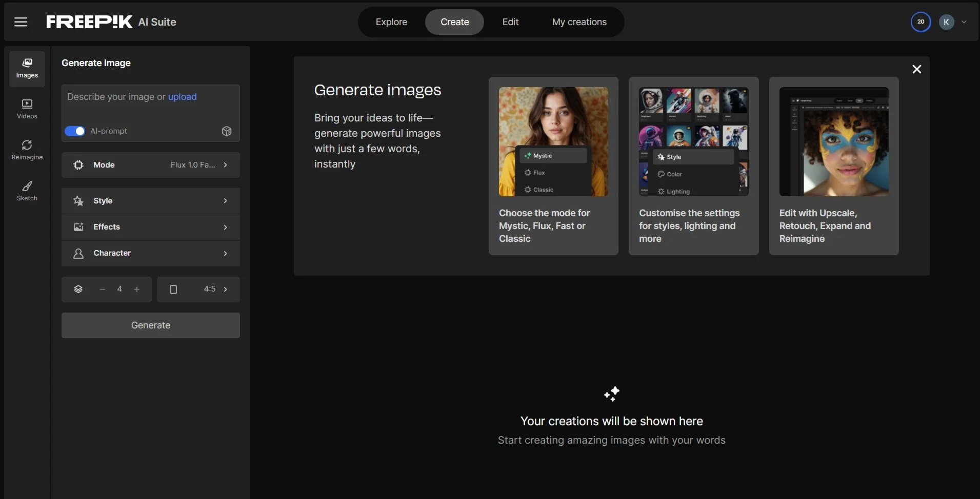Viewport: 980px width, 499px height.
Task: Click the upload link in prompt box
Action: 182,97
